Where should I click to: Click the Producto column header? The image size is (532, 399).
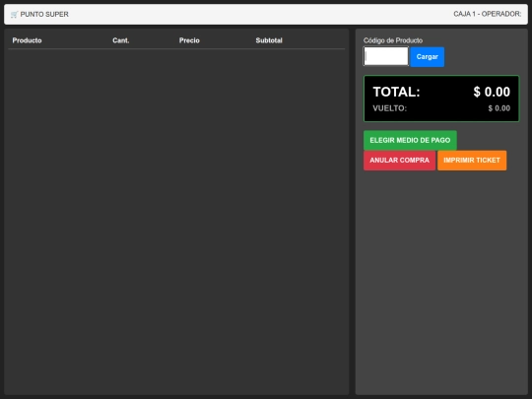[28, 40]
